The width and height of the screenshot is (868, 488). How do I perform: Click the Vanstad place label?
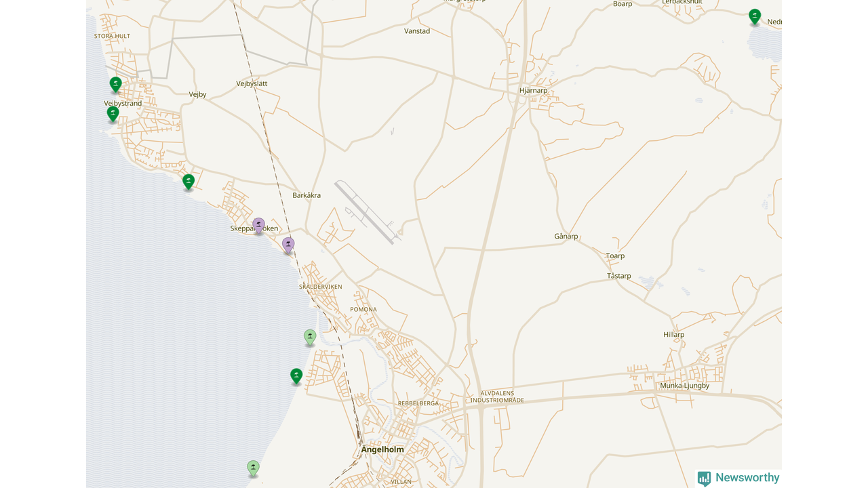point(417,31)
